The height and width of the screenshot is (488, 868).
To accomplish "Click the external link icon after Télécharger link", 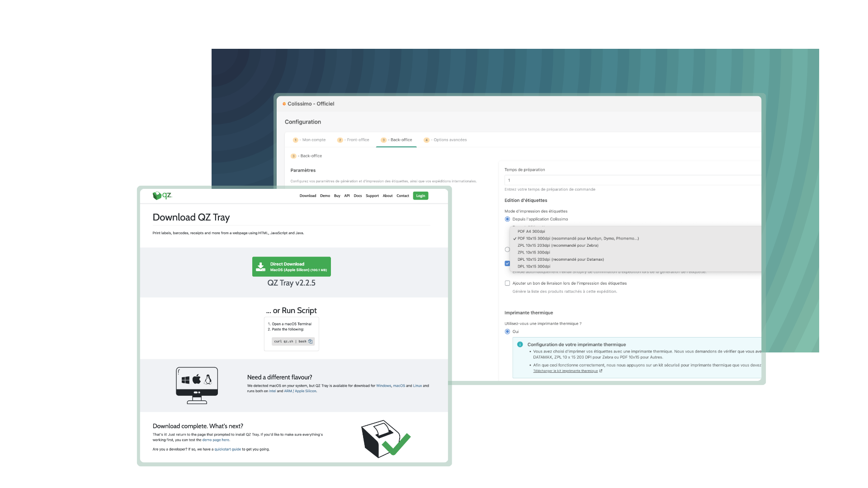I will click(601, 371).
